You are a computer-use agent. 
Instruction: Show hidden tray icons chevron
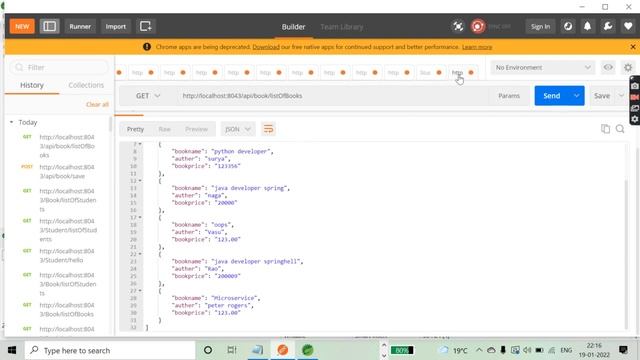pyautogui.click(x=479, y=350)
